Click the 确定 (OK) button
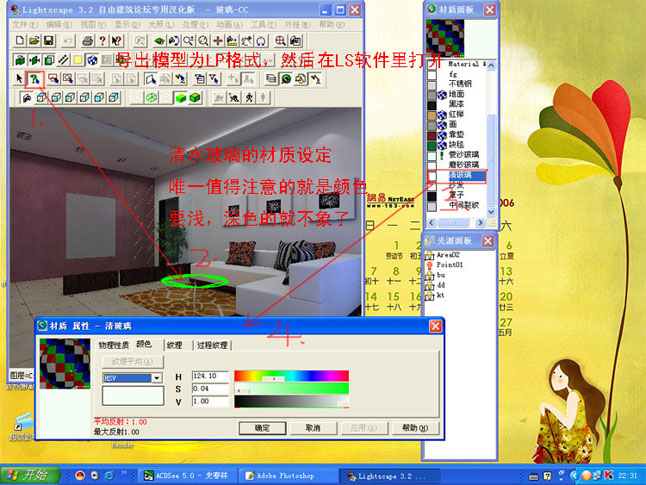Viewport: 646px width, 485px height. tap(262, 428)
